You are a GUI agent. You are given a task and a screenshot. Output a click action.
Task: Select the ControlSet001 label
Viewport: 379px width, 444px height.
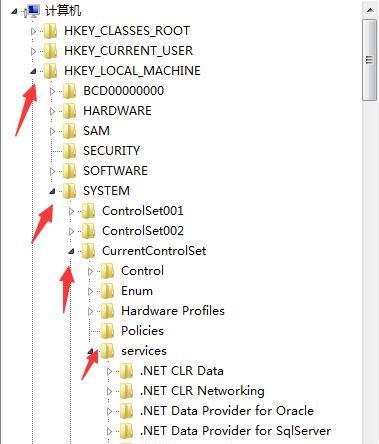click(x=143, y=211)
